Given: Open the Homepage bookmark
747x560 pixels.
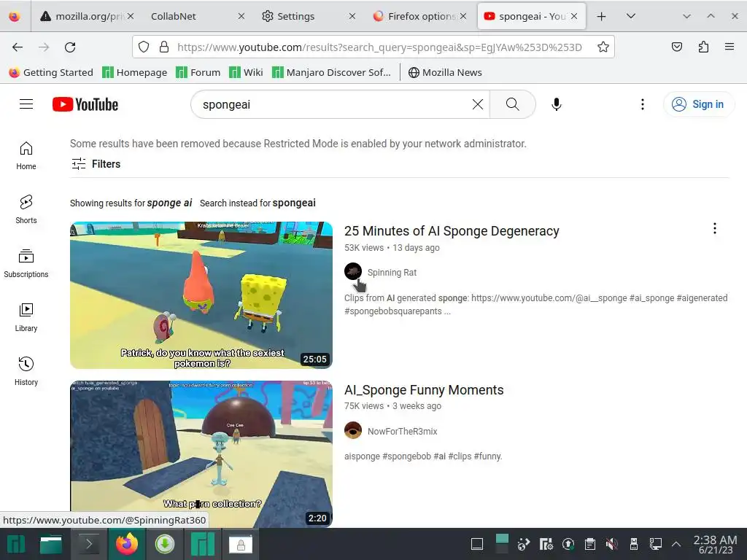Looking at the screenshot, I should [x=135, y=72].
